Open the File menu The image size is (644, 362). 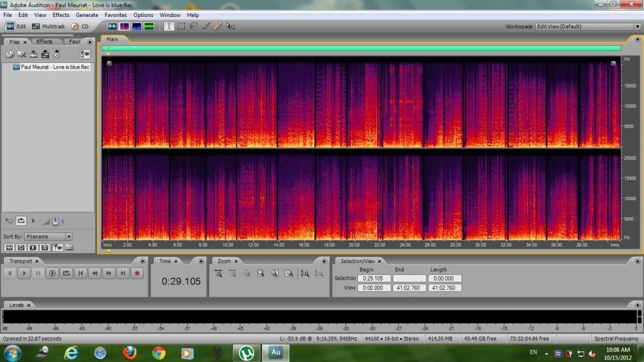[x=8, y=15]
